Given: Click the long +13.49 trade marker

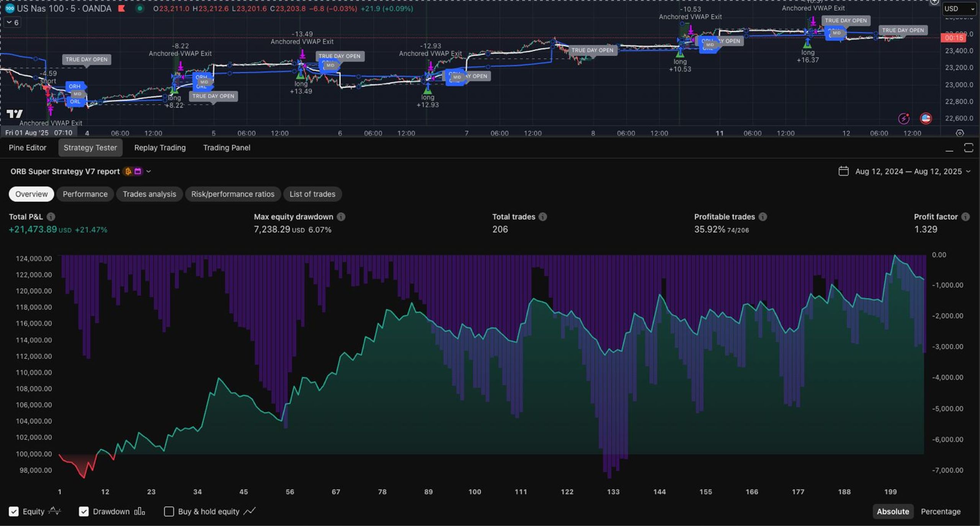Looking at the screenshot, I should click(x=301, y=87).
